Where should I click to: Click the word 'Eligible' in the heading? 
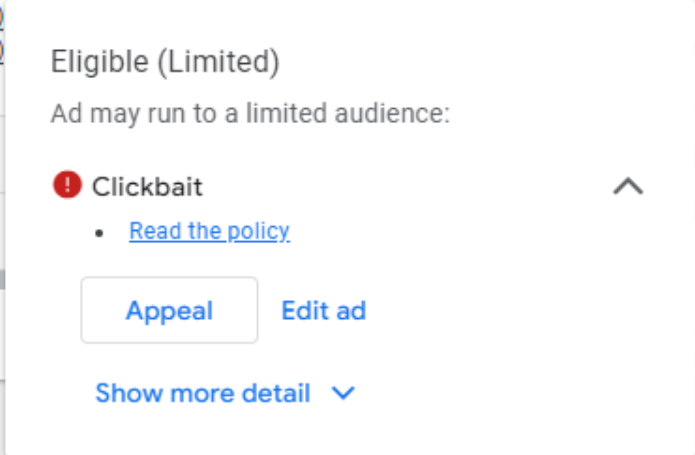click(x=98, y=63)
